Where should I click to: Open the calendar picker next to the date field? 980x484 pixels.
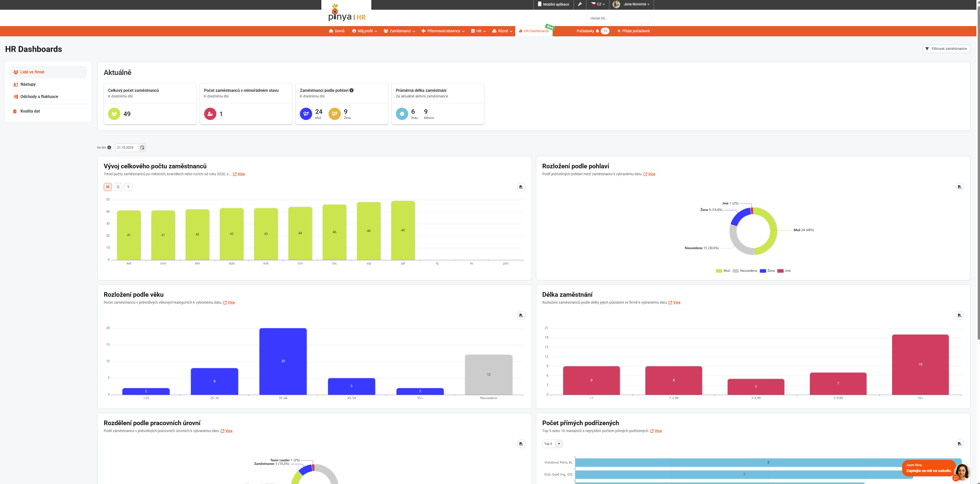click(x=142, y=147)
